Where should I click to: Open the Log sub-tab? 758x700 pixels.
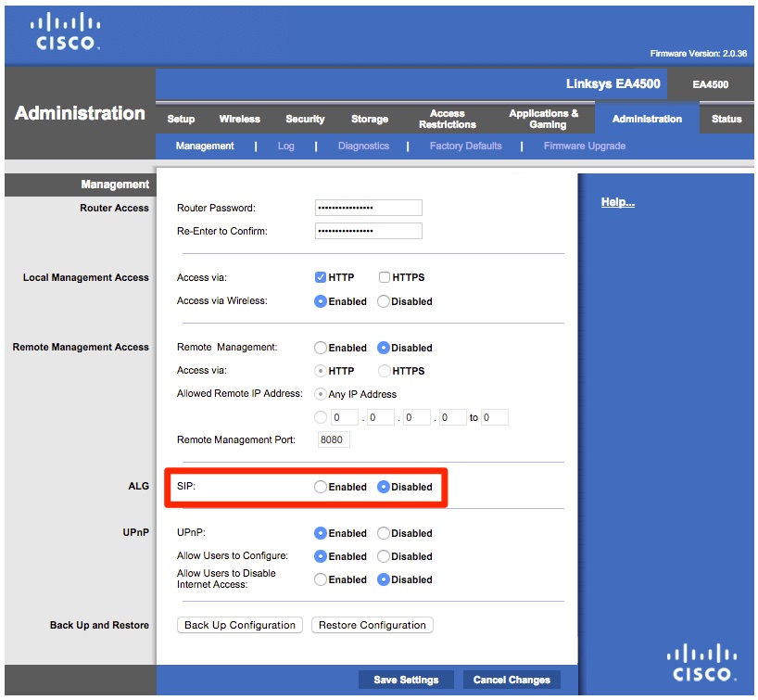(x=285, y=146)
